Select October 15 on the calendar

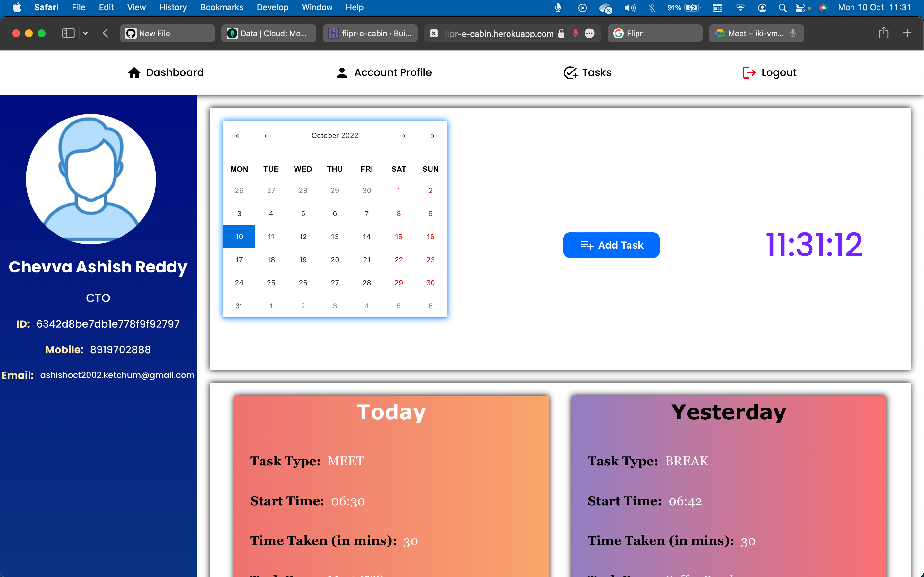coord(398,237)
